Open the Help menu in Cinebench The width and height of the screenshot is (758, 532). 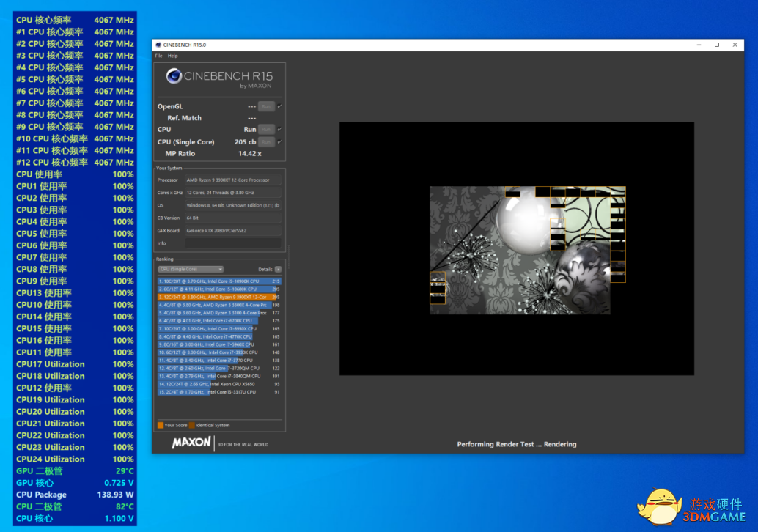172,56
